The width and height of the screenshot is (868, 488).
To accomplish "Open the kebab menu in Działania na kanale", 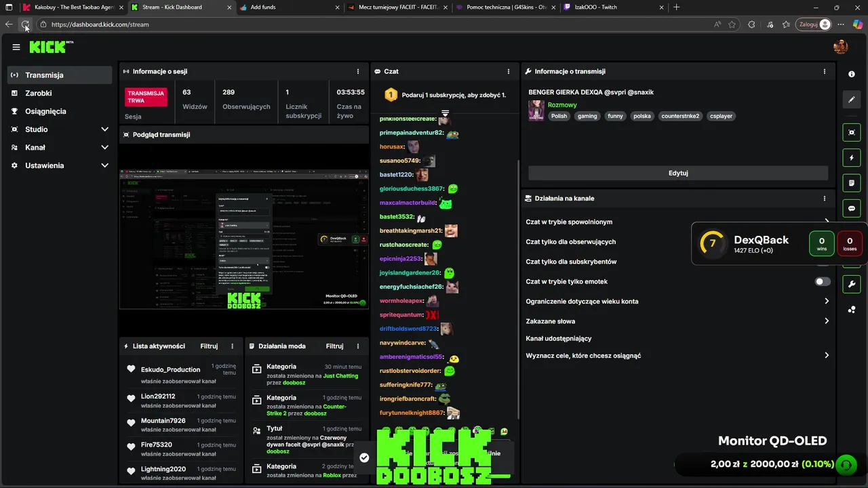I will [825, 199].
